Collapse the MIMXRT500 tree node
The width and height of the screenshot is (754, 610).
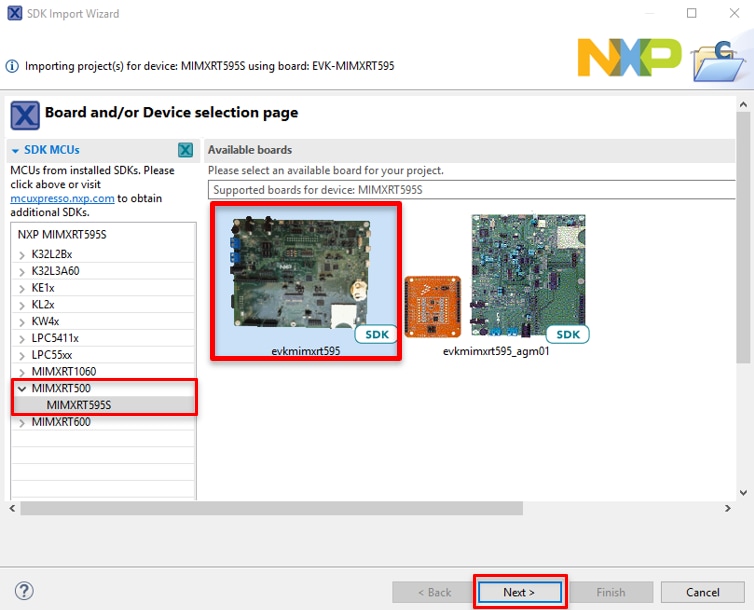(22, 388)
